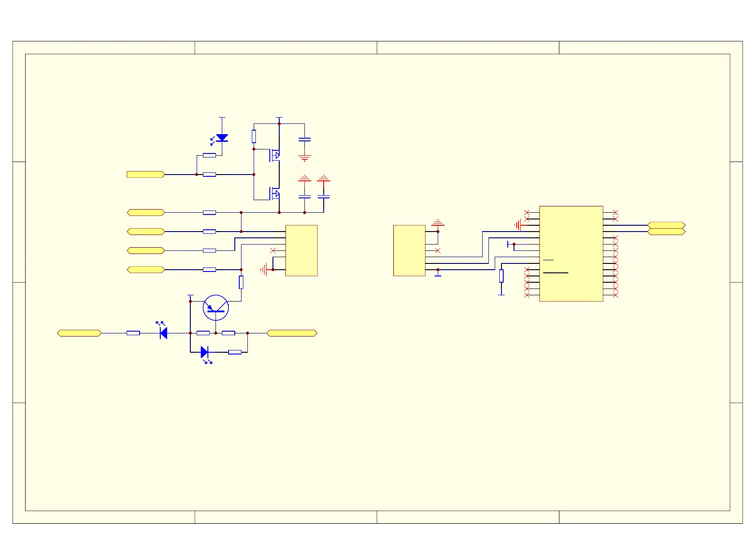The width and height of the screenshot is (756, 534).
Task: Select the LED left of the transistor
Action: 162,330
